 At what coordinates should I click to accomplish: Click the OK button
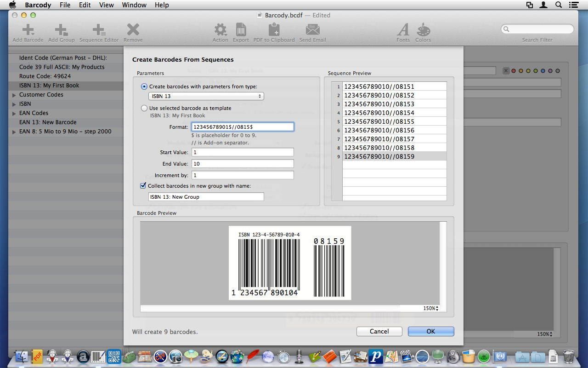[431, 331]
